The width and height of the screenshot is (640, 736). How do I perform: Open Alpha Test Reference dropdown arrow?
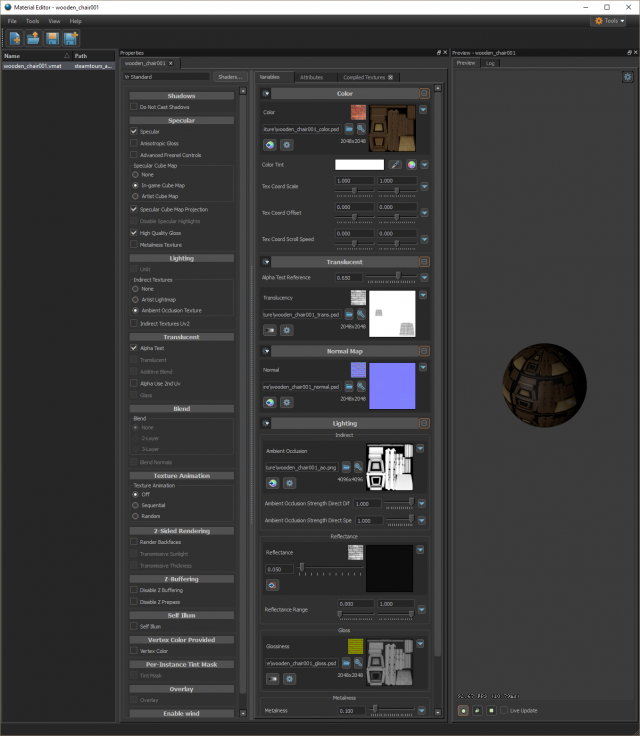(x=424, y=278)
